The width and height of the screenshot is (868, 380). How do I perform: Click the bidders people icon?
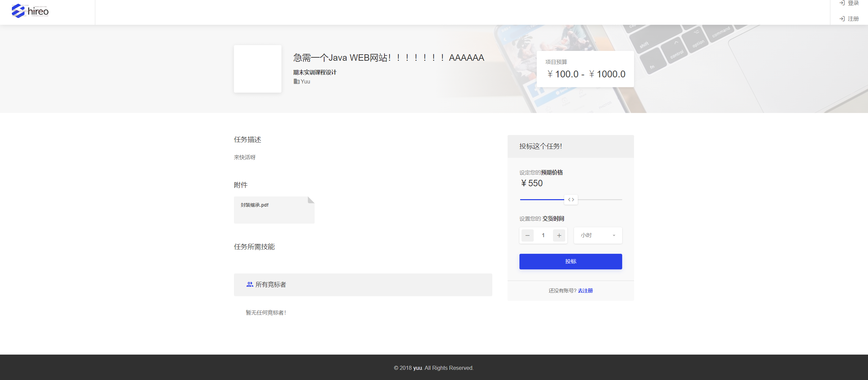click(x=250, y=284)
